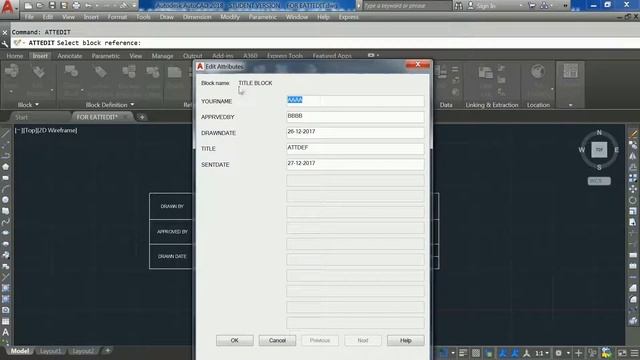Click the TITLE input showing ATTDEF
The height and width of the screenshot is (360, 640).
click(x=355, y=149)
